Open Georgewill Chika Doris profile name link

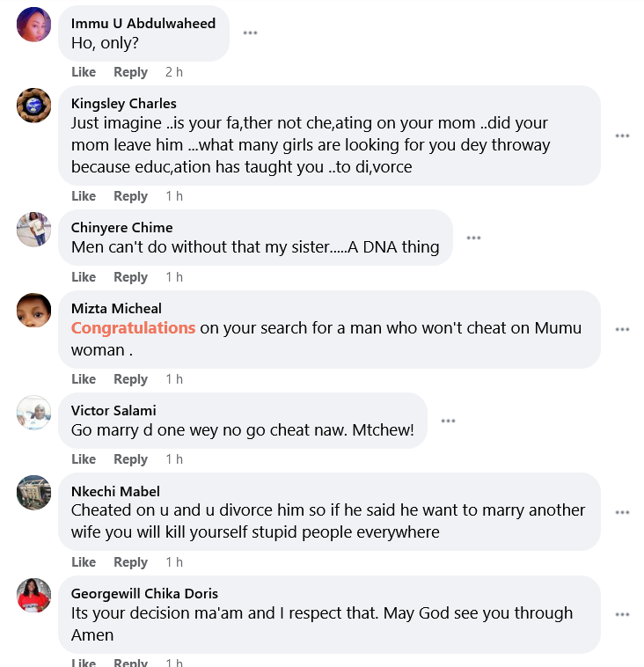point(144,593)
